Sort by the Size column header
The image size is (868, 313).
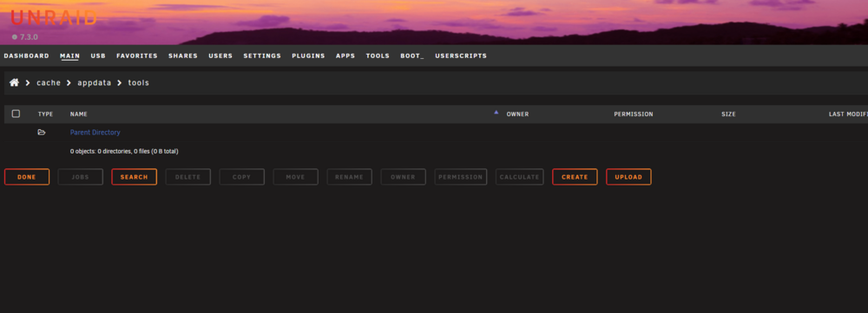[728, 114]
